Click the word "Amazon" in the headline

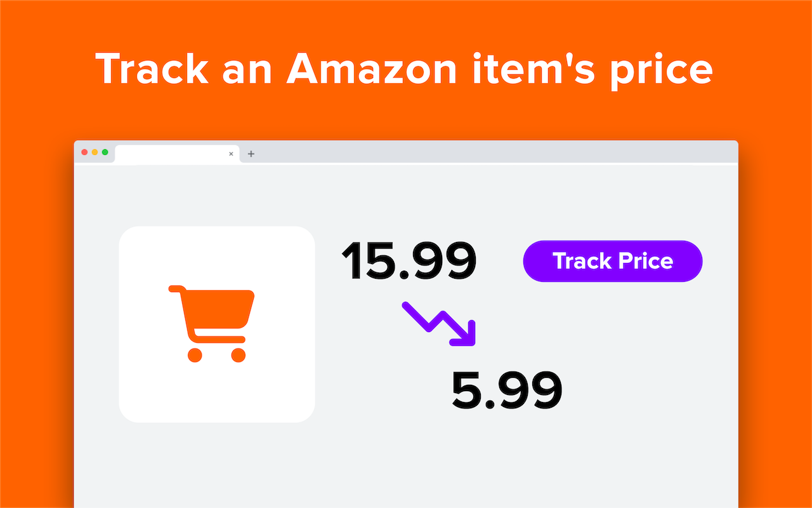click(371, 69)
